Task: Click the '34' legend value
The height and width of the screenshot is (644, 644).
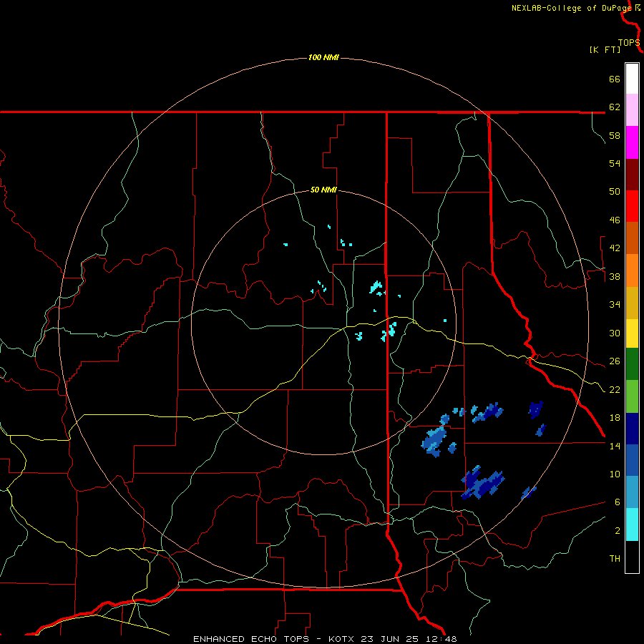Action: [615, 305]
